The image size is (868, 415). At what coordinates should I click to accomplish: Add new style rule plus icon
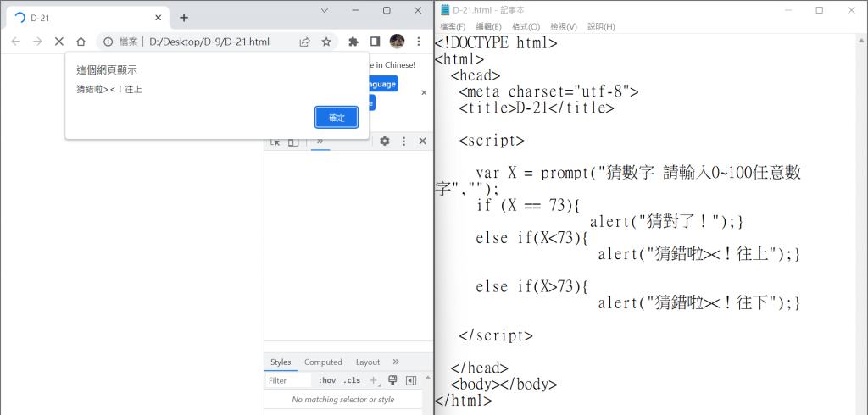tap(374, 380)
